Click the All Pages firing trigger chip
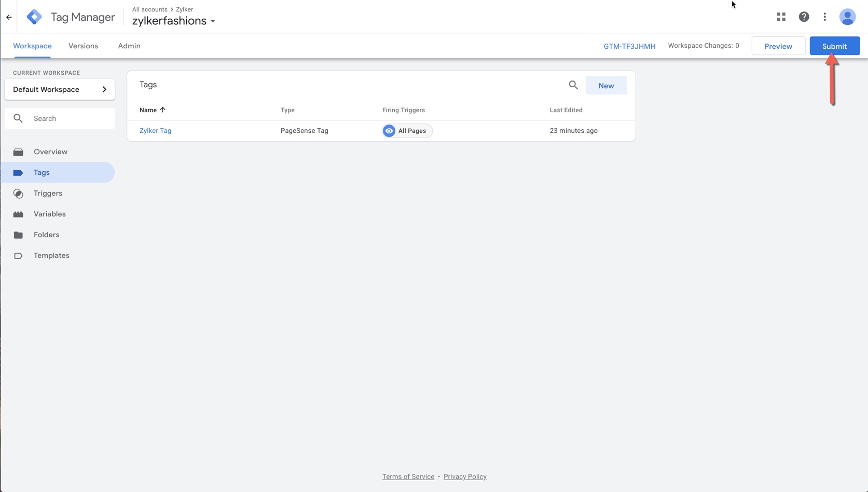The height and width of the screenshot is (492, 868). pyautogui.click(x=407, y=131)
